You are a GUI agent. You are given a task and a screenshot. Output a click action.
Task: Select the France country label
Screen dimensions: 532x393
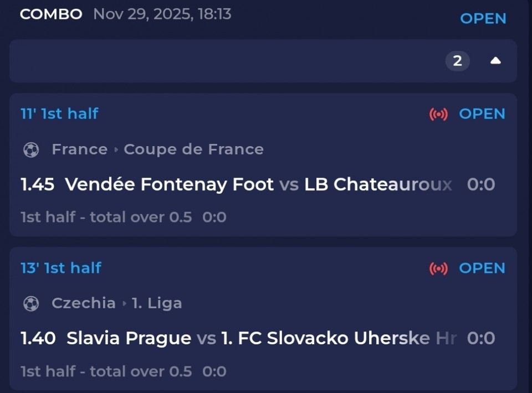pos(79,149)
